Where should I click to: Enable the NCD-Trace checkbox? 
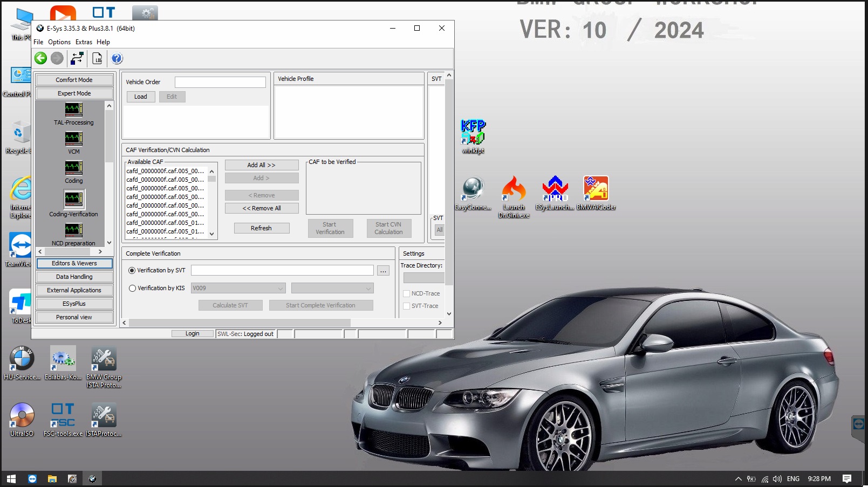pyautogui.click(x=407, y=293)
